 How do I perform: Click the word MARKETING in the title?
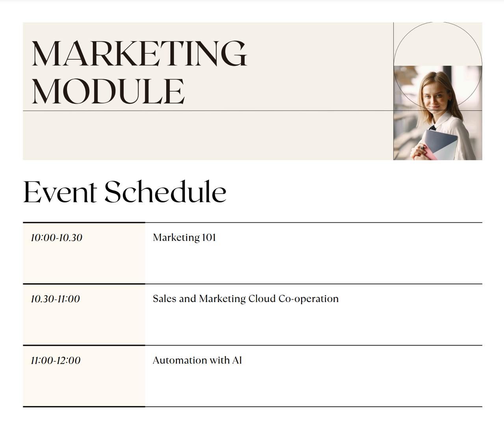(139, 53)
